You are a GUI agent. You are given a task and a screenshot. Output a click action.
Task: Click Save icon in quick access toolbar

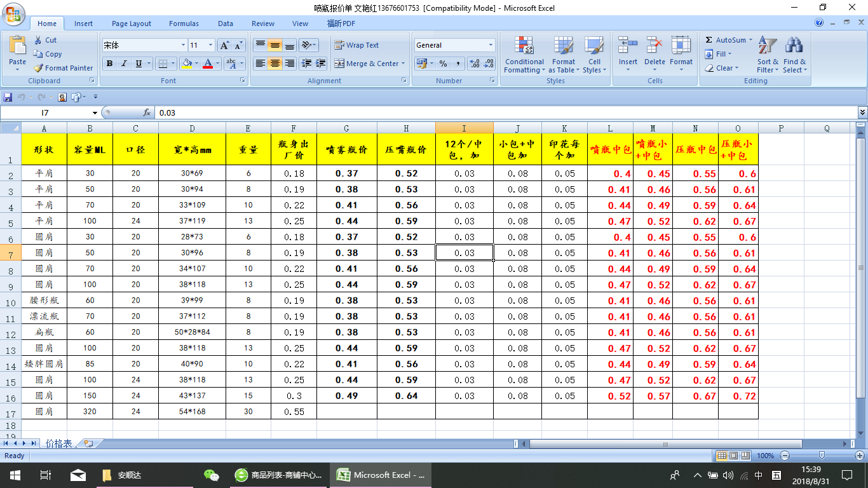8,97
